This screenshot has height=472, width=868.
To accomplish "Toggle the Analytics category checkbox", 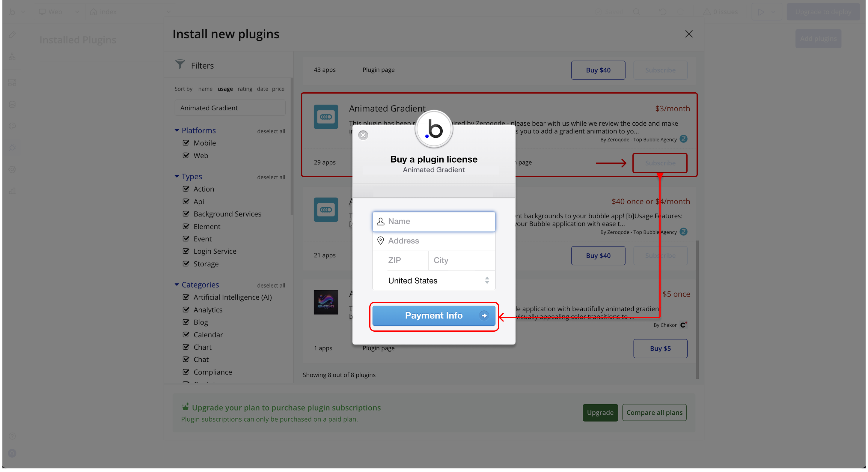I will click(x=186, y=309).
